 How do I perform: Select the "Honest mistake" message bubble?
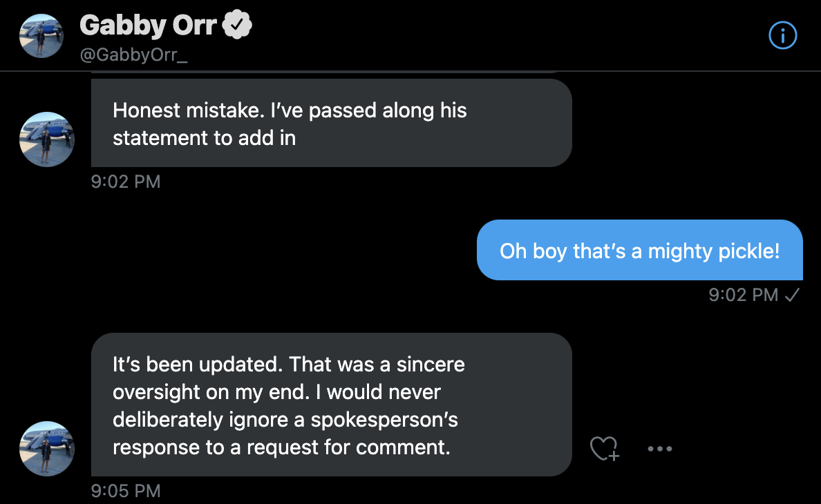pos(331,123)
